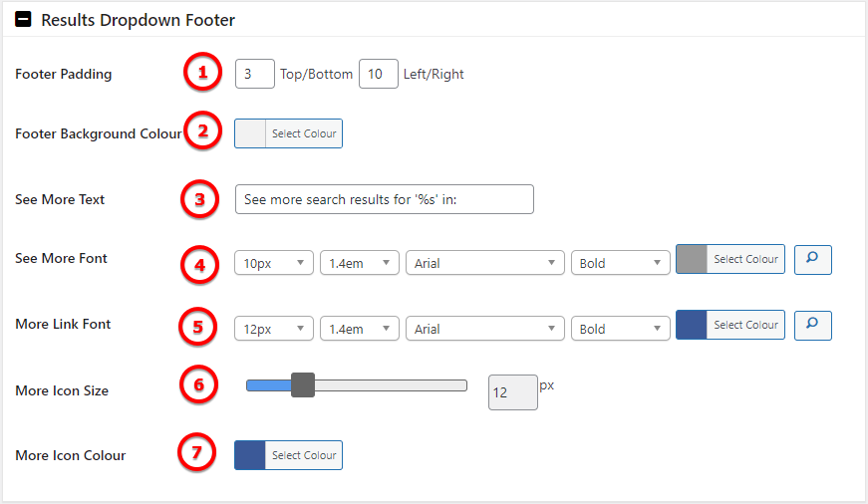Click the grey See More Font colour swatch
Viewport: 868px width, 504px height.
692,259
